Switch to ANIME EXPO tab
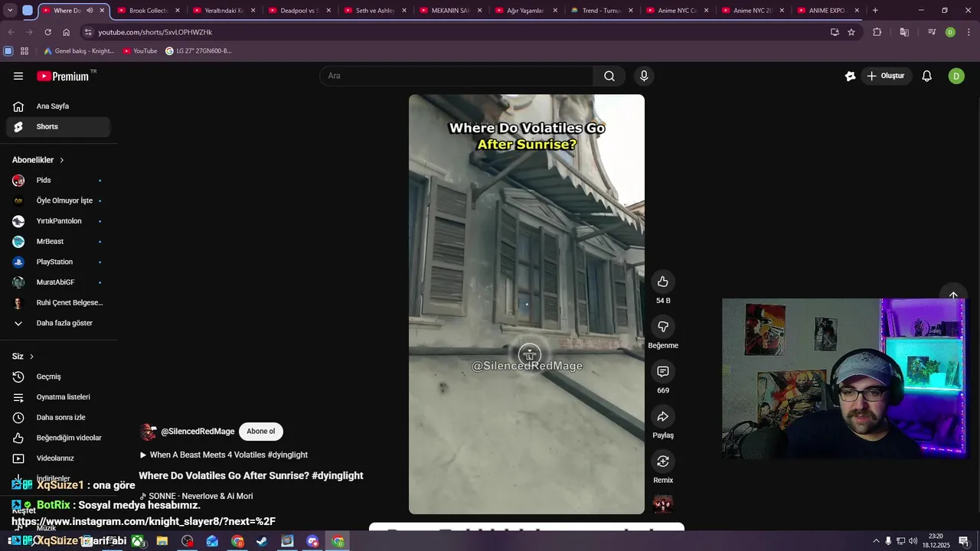This screenshot has height=551, width=980. (x=828, y=11)
